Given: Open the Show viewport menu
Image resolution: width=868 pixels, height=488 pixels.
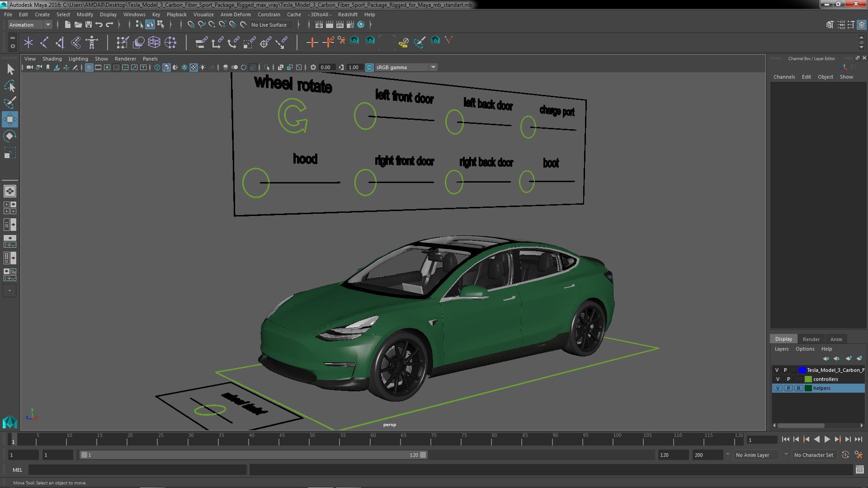Looking at the screenshot, I should [x=101, y=59].
